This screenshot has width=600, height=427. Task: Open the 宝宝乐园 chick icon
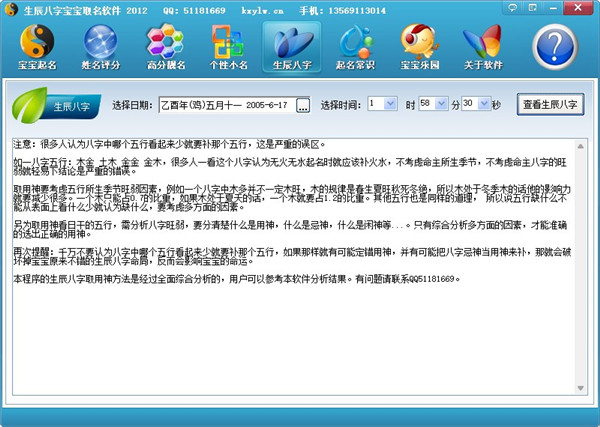[x=420, y=47]
